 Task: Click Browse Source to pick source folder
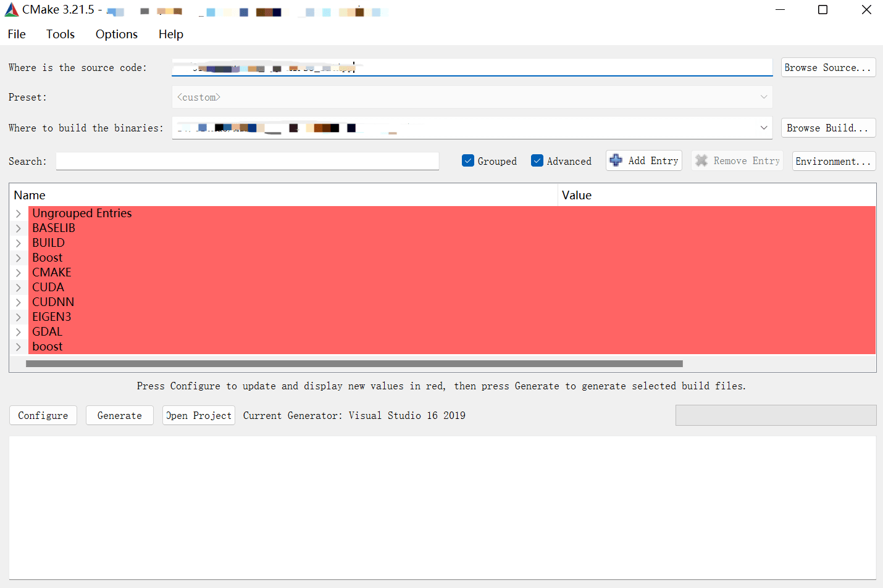828,67
